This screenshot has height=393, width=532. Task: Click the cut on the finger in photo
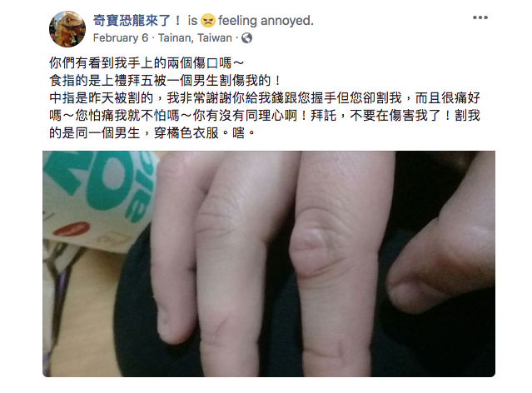click(x=221, y=325)
